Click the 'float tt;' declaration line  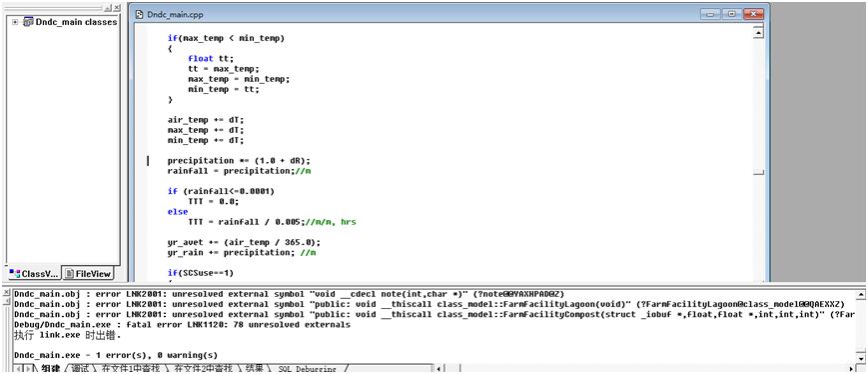click(x=211, y=59)
